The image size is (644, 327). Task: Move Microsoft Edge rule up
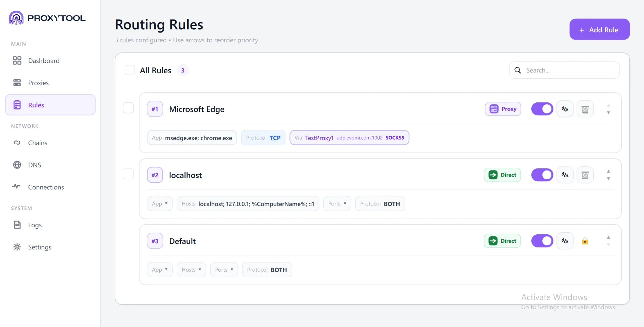608,105
